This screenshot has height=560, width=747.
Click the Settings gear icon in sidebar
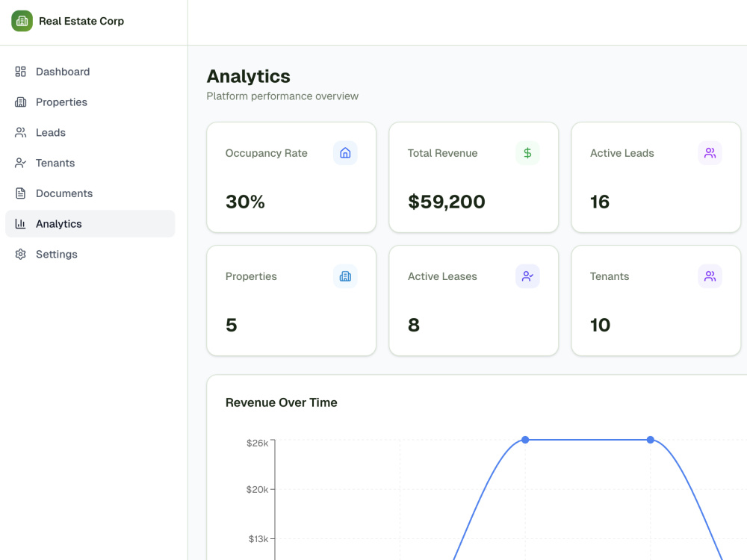pos(20,255)
